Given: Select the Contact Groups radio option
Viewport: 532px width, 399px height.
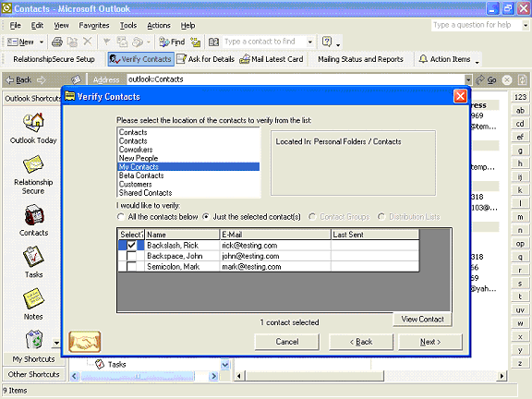Looking at the screenshot, I should tap(339, 217).
